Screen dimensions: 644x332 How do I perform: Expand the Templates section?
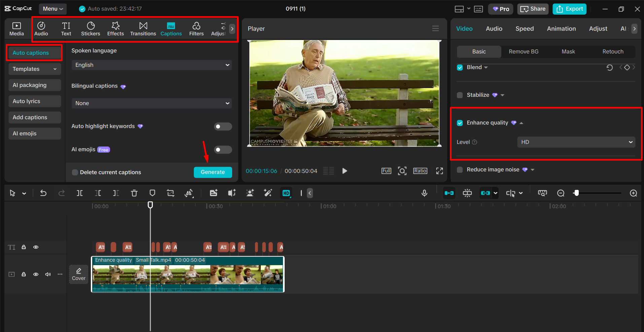point(34,69)
